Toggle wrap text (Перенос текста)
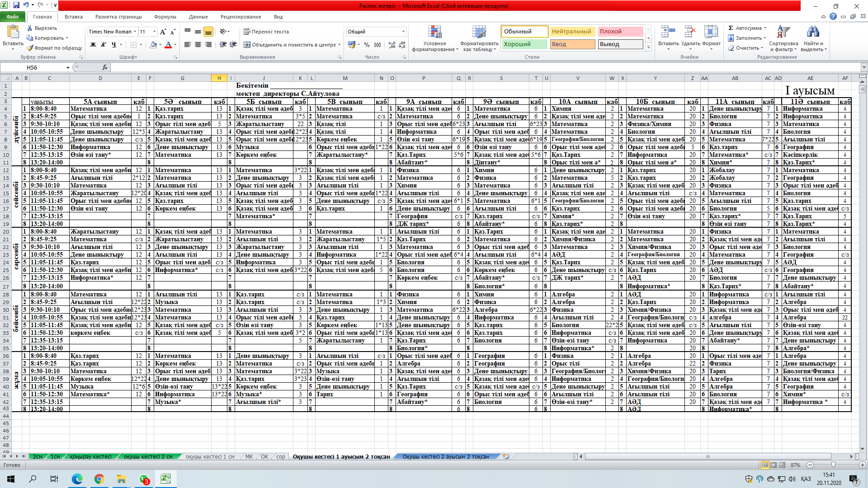This screenshot has width=868, height=488. pos(266,32)
